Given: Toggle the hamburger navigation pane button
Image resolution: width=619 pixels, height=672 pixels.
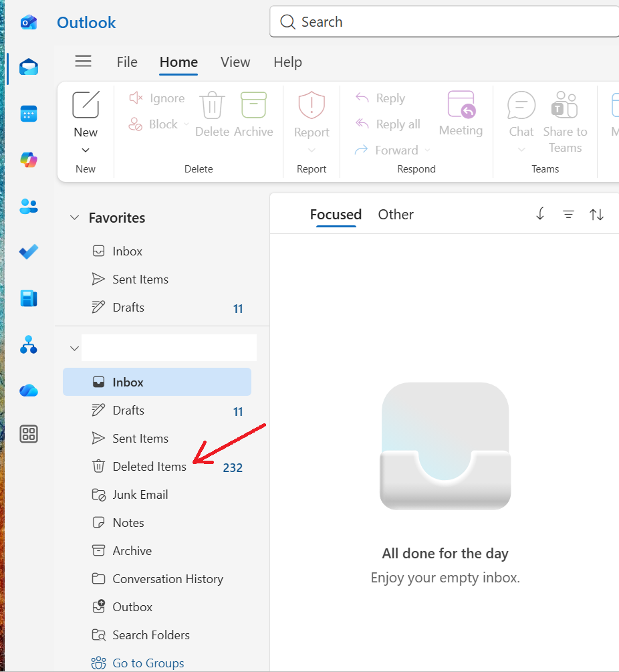Looking at the screenshot, I should pos(83,62).
